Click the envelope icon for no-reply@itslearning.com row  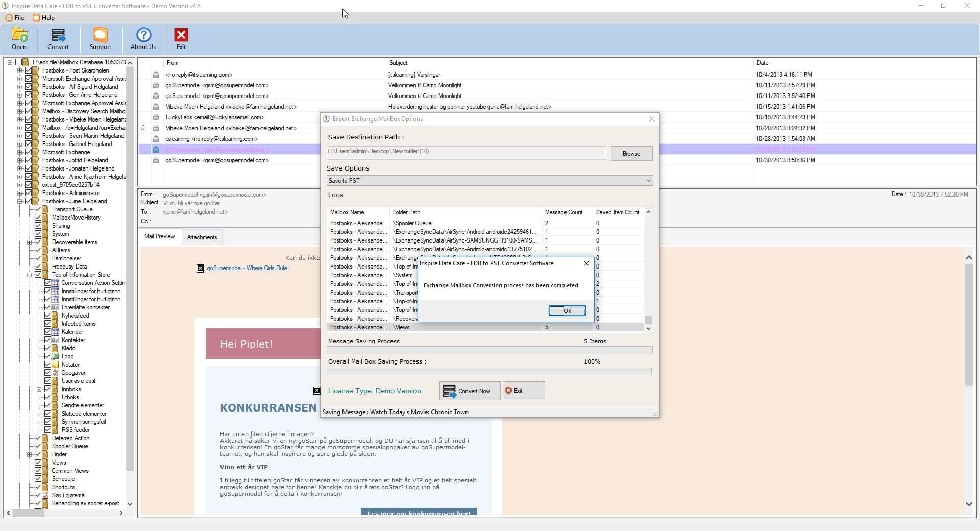coord(156,75)
